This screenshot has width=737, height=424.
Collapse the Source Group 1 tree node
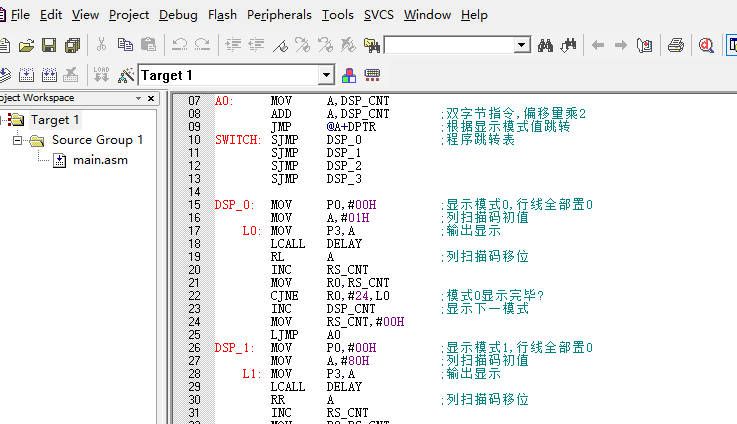coord(17,140)
